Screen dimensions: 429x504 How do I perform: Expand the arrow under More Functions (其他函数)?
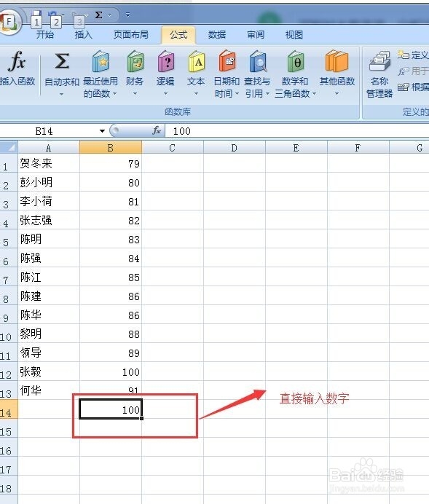[336, 94]
